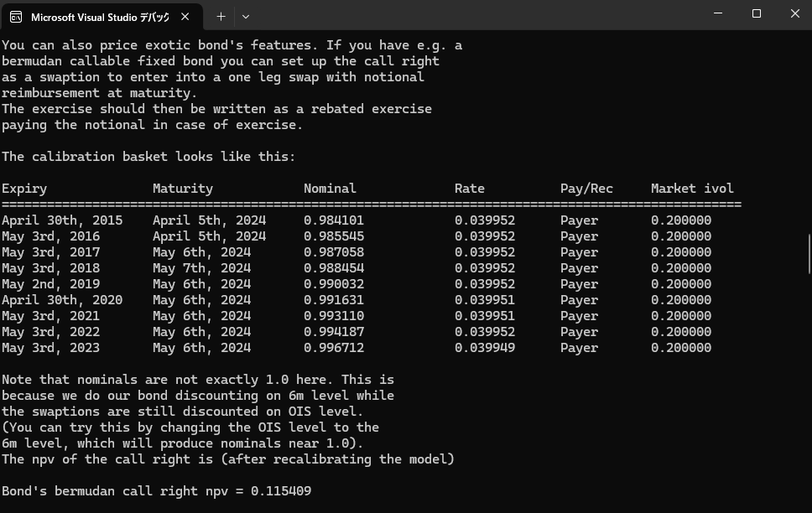Click the 'Payer' entry in the May 3rd, 2023 row

(x=579, y=348)
